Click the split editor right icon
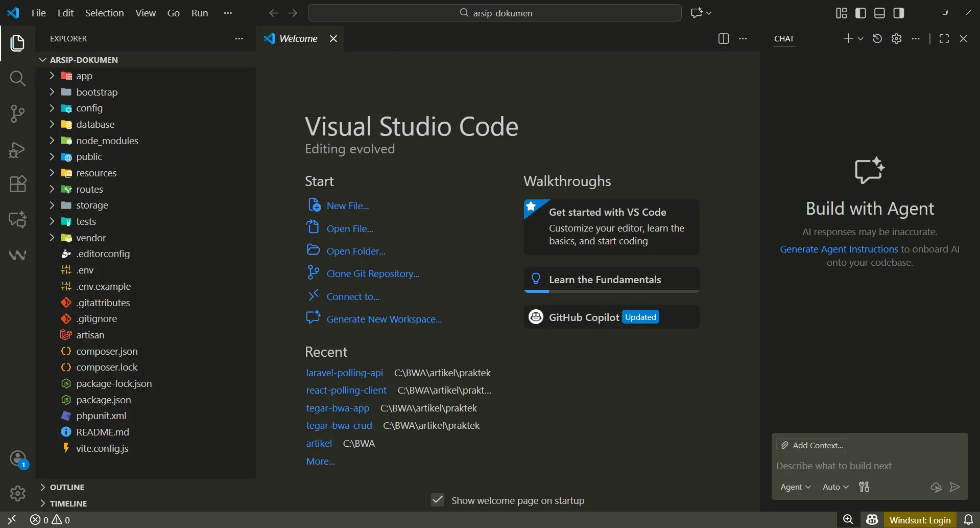The width and height of the screenshot is (980, 528). coord(723,39)
